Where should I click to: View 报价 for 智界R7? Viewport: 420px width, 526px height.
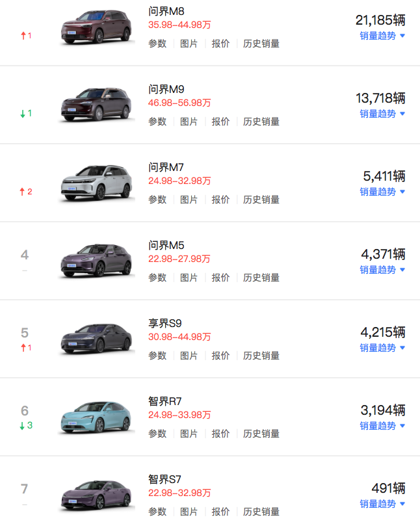pos(220,434)
